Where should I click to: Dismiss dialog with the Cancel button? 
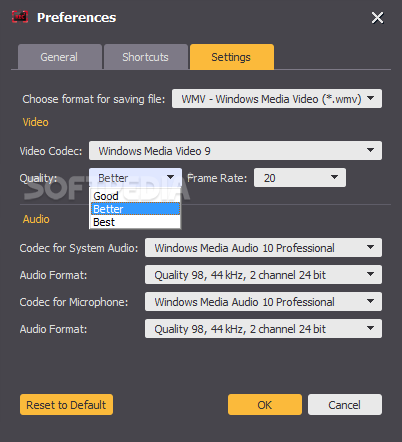coord(345,405)
